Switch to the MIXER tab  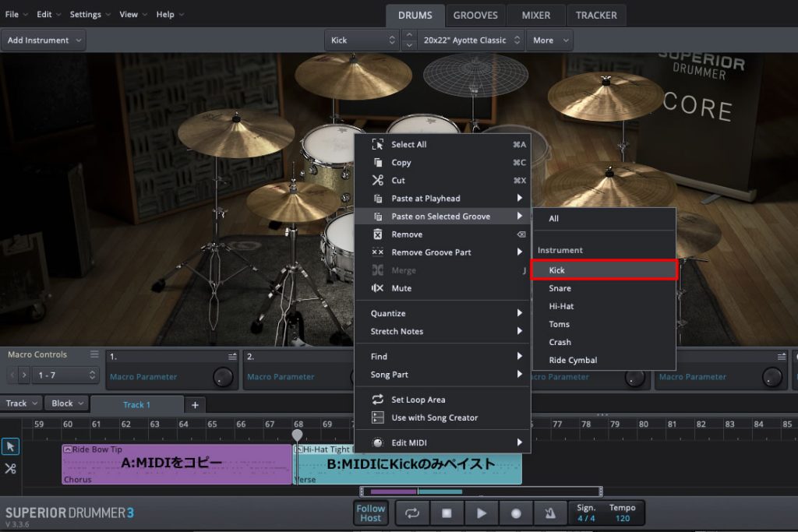[535, 15]
